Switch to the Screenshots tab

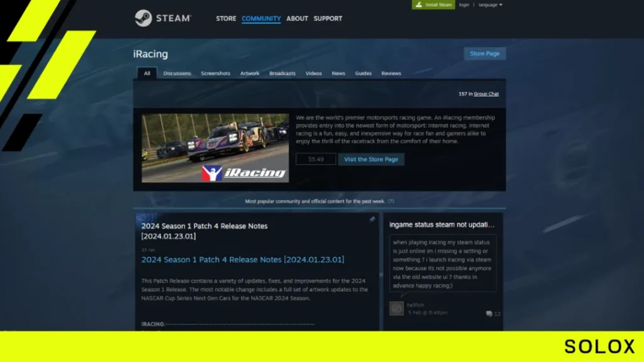click(x=216, y=74)
